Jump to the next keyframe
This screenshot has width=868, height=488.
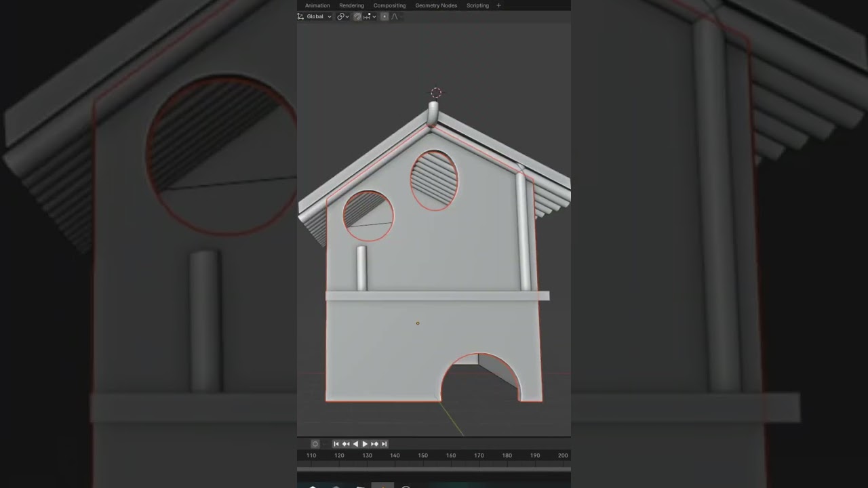tap(374, 444)
